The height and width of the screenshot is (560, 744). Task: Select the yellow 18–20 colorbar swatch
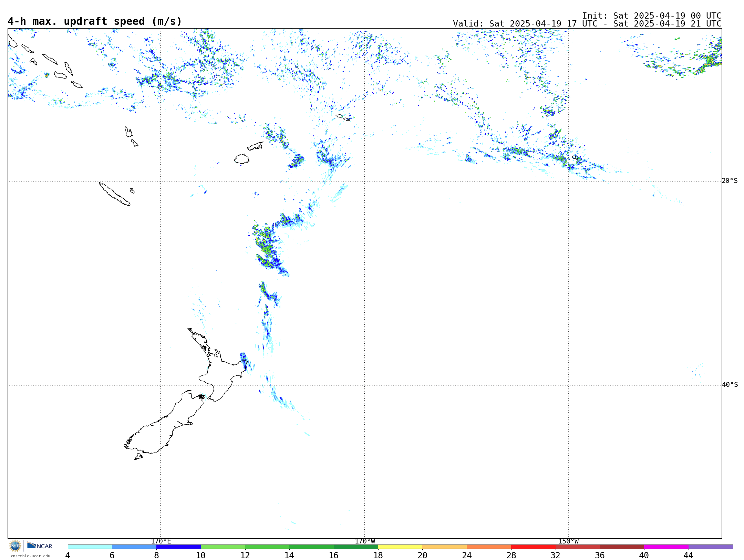[x=400, y=547]
